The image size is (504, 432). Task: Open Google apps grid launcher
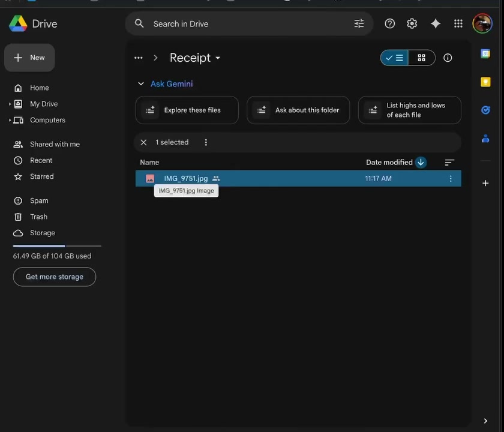tap(458, 23)
